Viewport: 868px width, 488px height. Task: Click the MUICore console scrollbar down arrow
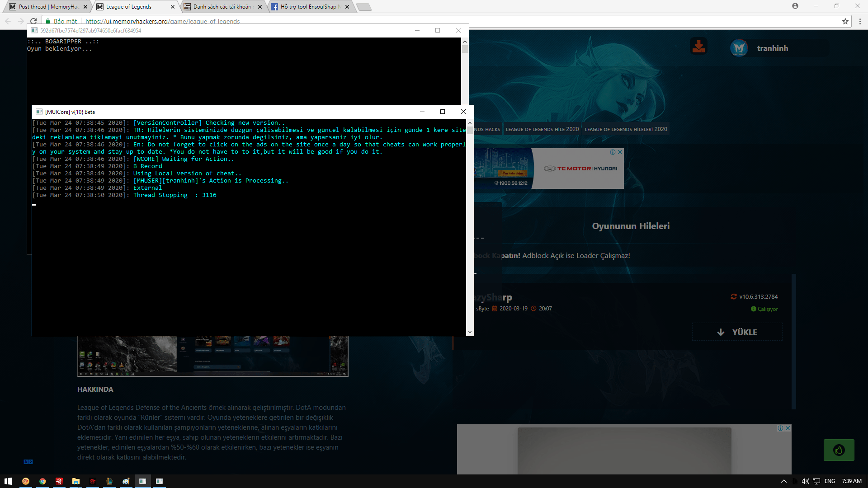470,332
